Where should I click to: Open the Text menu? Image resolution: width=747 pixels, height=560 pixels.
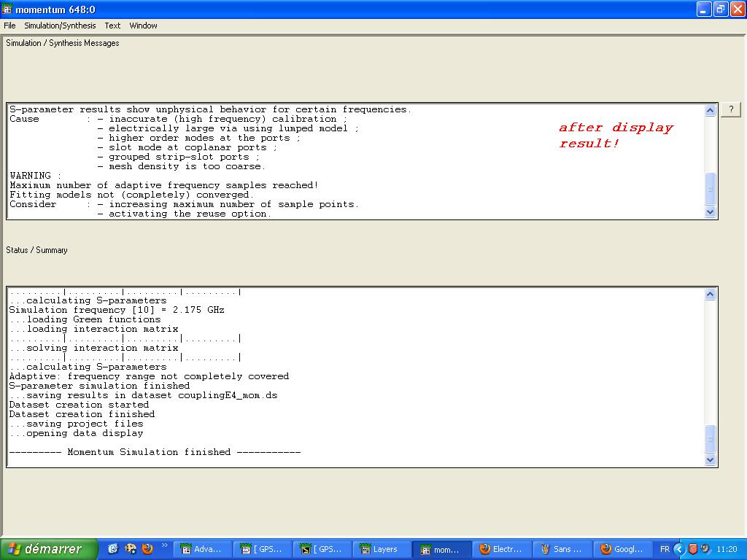coord(112,26)
